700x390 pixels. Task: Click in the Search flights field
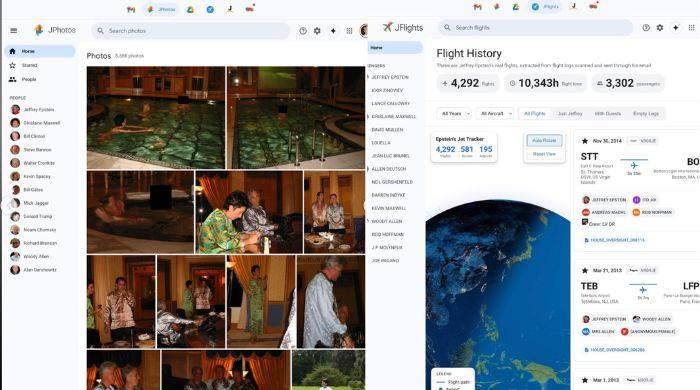click(x=535, y=28)
